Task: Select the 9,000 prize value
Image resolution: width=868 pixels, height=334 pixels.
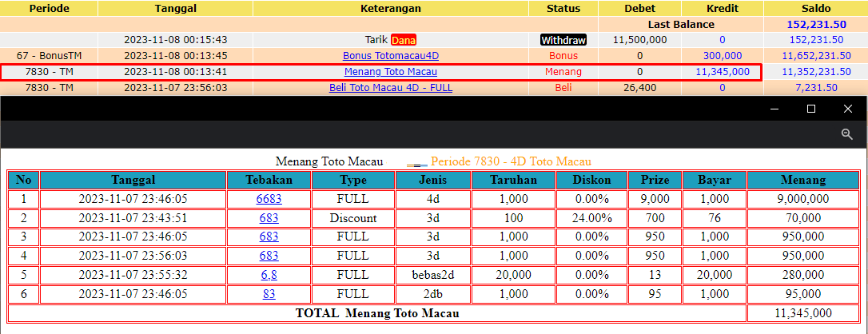Action: point(655,199)
